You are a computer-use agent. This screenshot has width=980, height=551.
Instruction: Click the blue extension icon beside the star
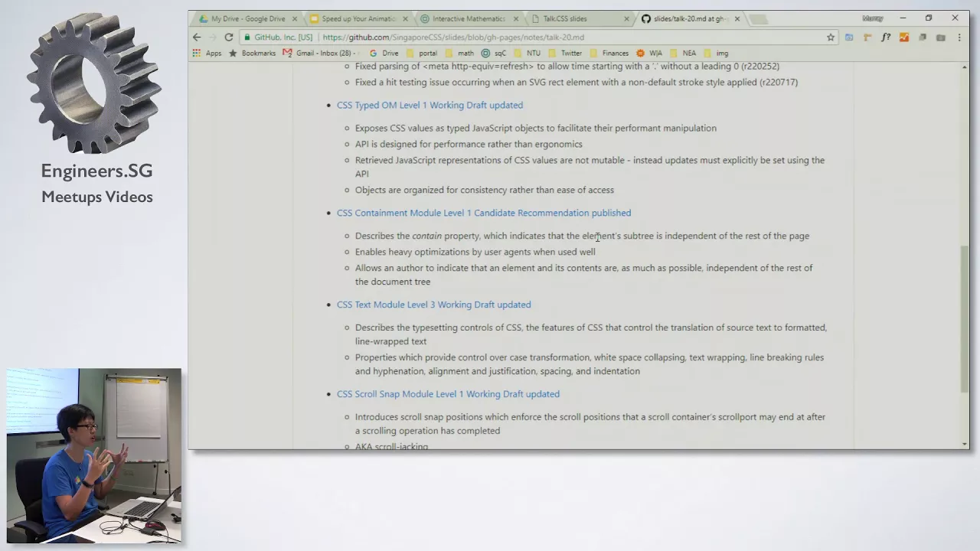click(x=849, y=37)
